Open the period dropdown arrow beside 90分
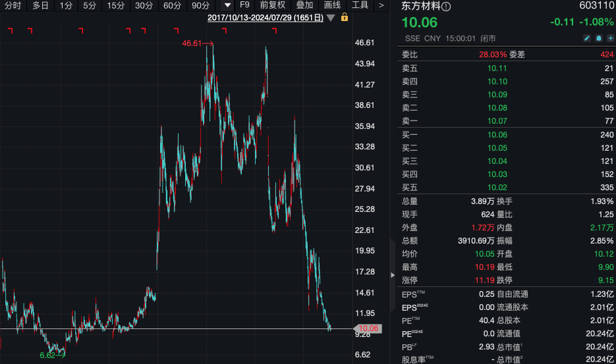 tap(227, 5)
